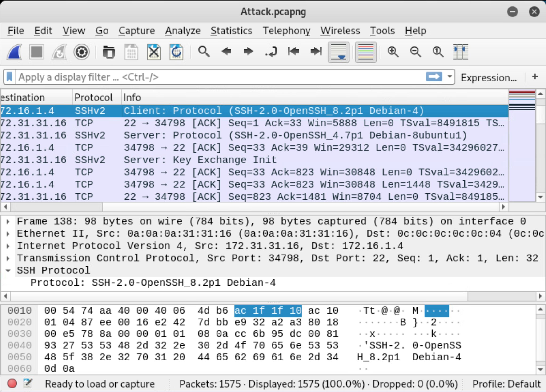
Task: Click the Expression... button
Action: click(489, 77)
